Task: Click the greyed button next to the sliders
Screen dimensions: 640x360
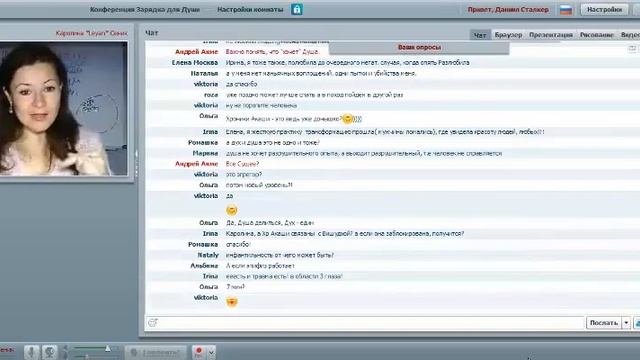Action: (156, 352)
